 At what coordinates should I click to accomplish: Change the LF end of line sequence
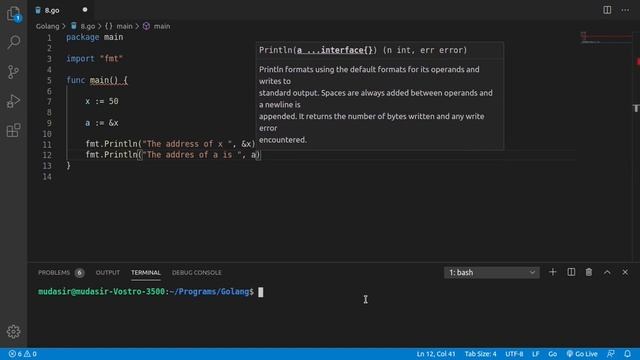pyautogui.click(x=536, y=354)
